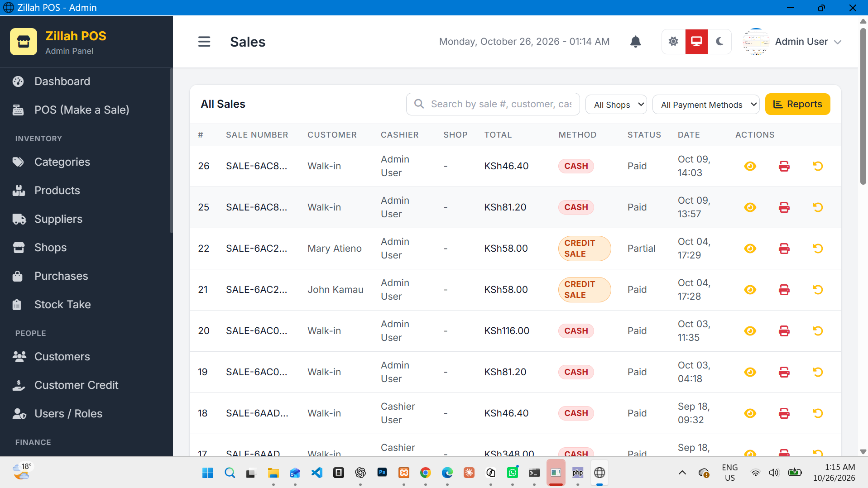Click the page vertical scrollbar

(863, 106)
